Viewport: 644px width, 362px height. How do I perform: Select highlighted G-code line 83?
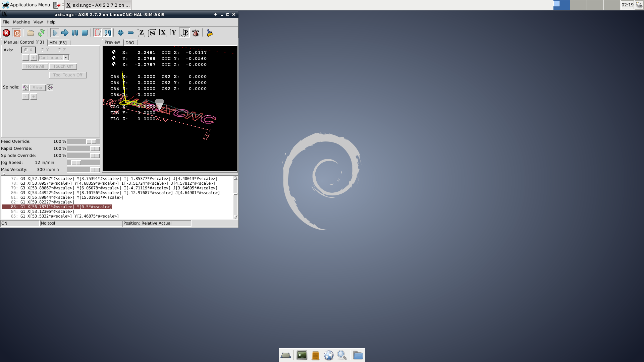57,207
